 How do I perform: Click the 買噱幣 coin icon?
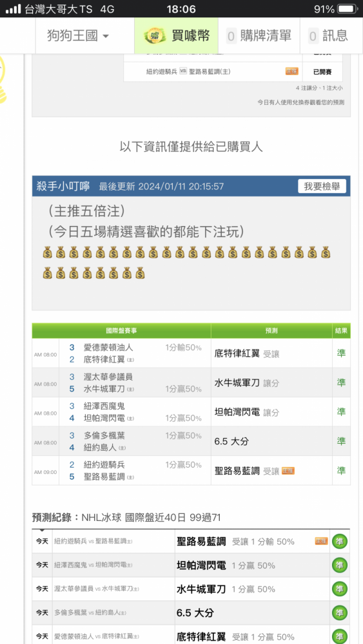pos(155,35)
